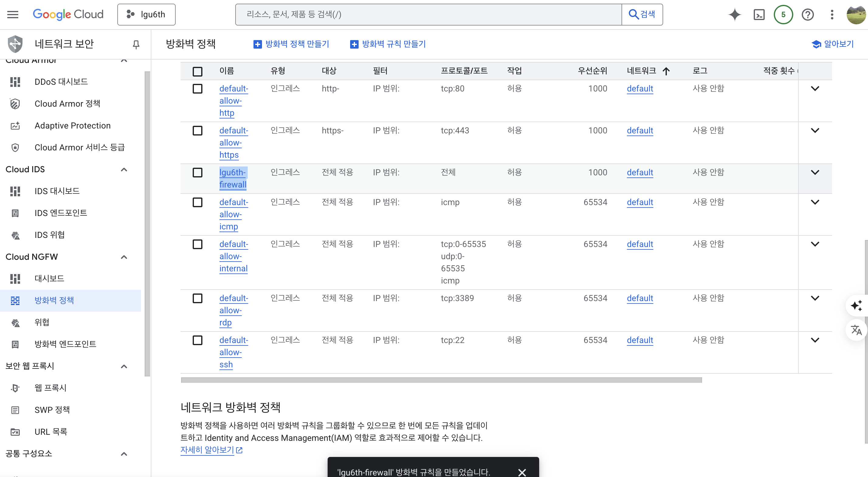The height and width of the screenshot is (477, 868).
Task: Click the IDS 대시보드 icon
Action: pyautogui.click(x=15, y=191)
